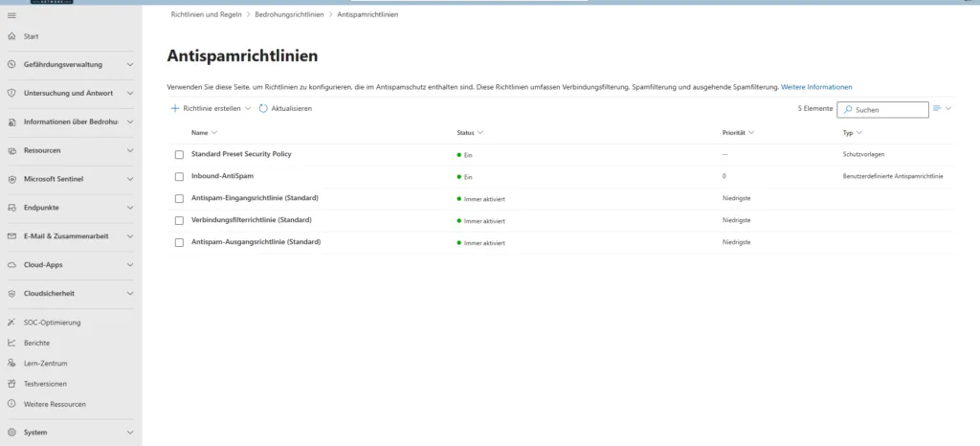The image size is (980, 446).
Task: Open the Richtlinie erstellen dropdown arrow
Action: (248, 109)
